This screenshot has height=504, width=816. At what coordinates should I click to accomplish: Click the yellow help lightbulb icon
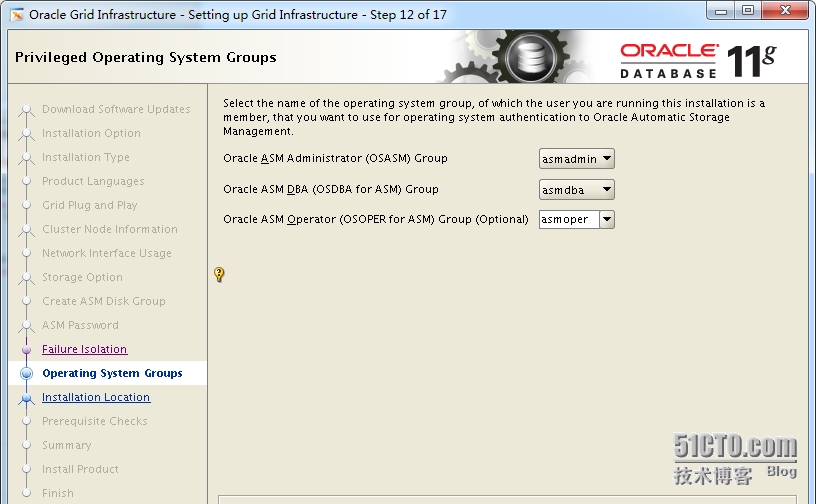pyautogui.click(x=219, y=274)
